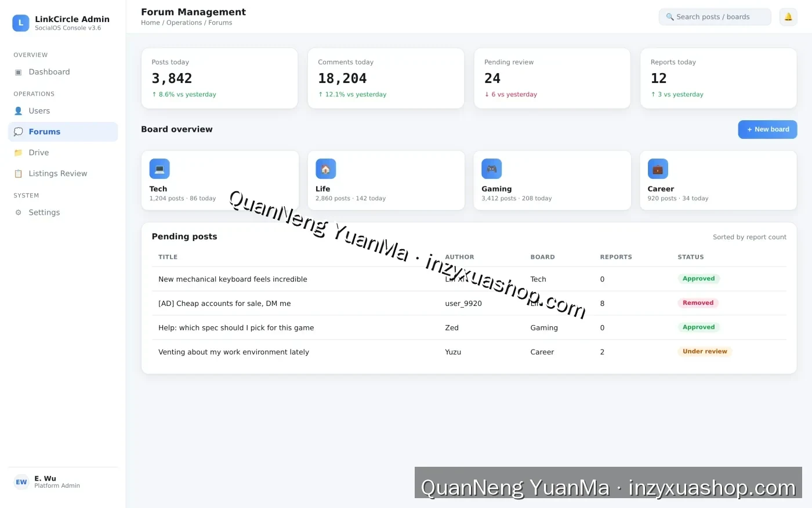Click the Gaming board controller icon
Viewport: 812px width, 508px height.
491,169
